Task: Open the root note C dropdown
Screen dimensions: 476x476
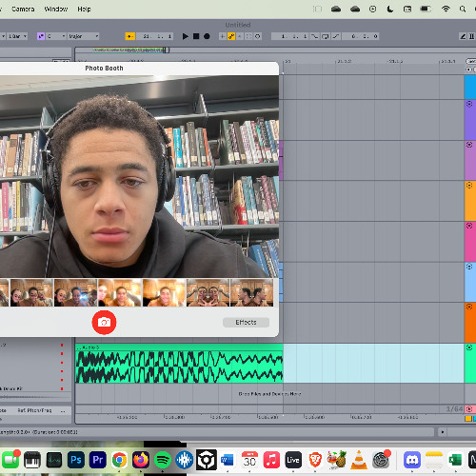Action: pyautogui.click(x=56, y=36)
